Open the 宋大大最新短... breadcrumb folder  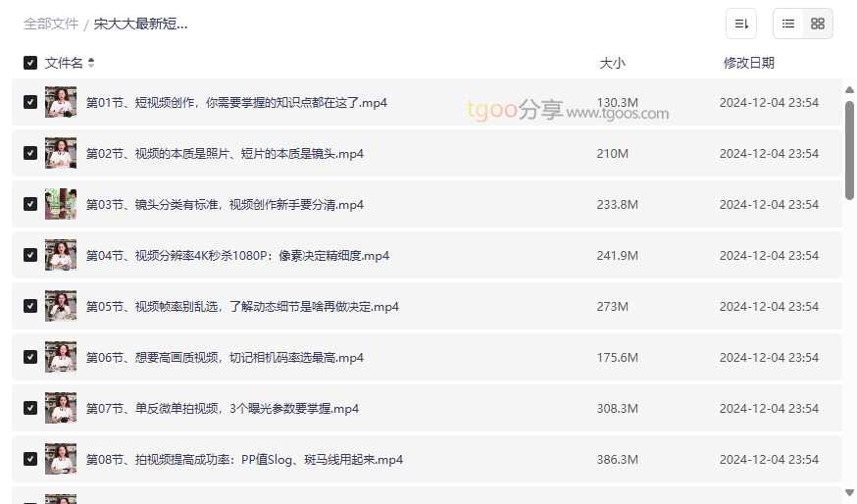tap(140, 24)
